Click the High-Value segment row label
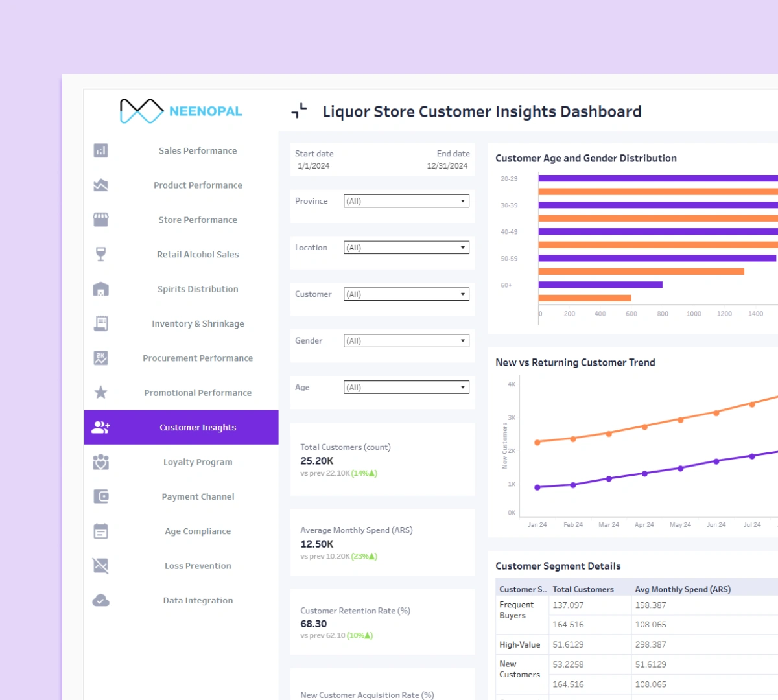Image resolution: width=778 pixels, height=700 pixels. pos(520,645)
